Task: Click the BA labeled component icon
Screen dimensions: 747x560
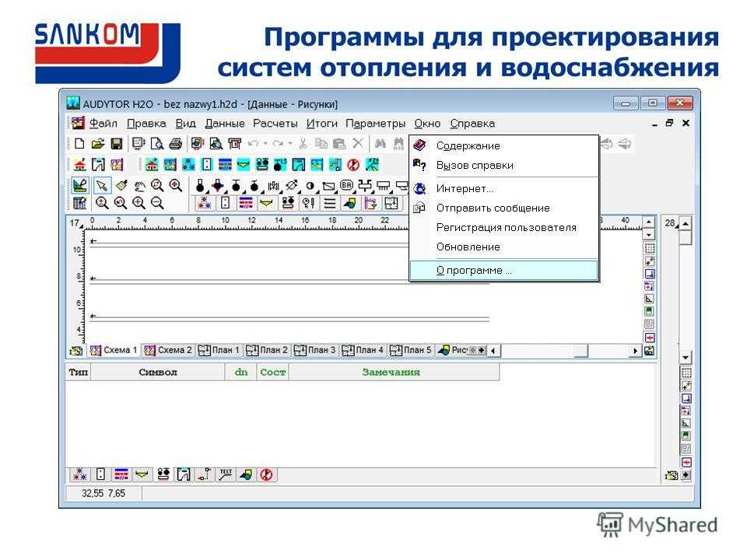Action: pos(347,185)
